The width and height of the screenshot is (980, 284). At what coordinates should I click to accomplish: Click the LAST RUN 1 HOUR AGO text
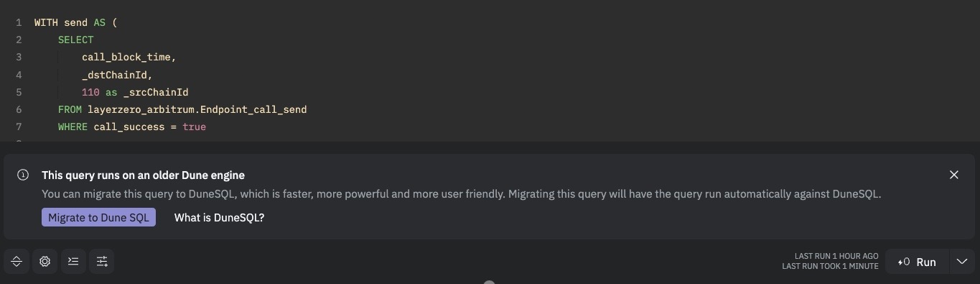point(836,256)
